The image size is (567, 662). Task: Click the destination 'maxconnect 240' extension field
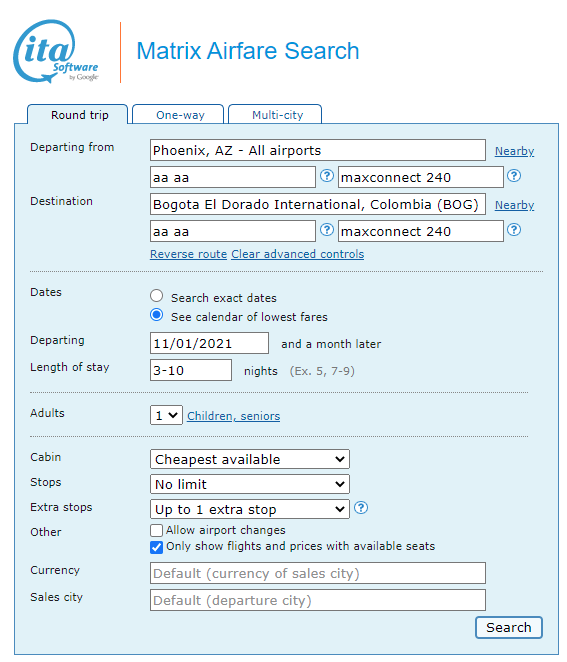pyautogui.click(x=421, y=231)
